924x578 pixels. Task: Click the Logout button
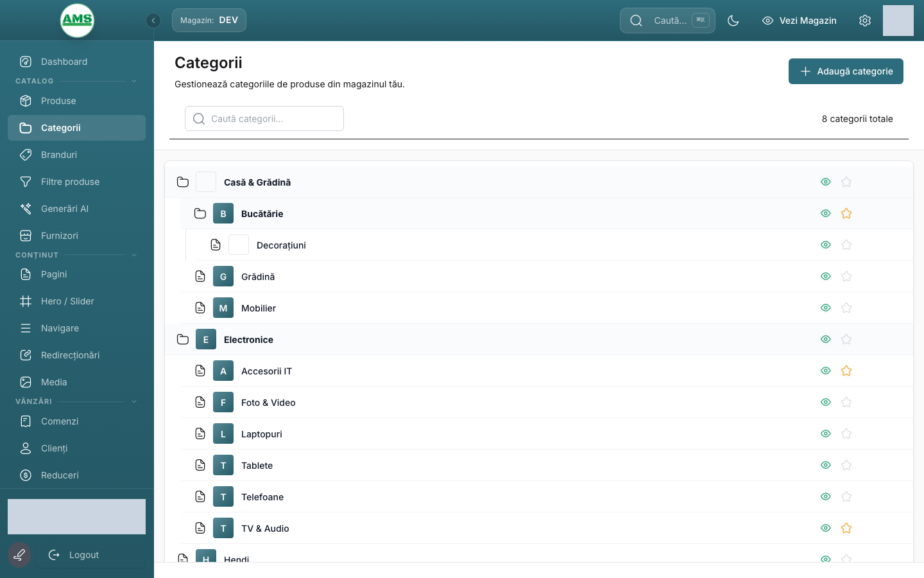[90, 555]
